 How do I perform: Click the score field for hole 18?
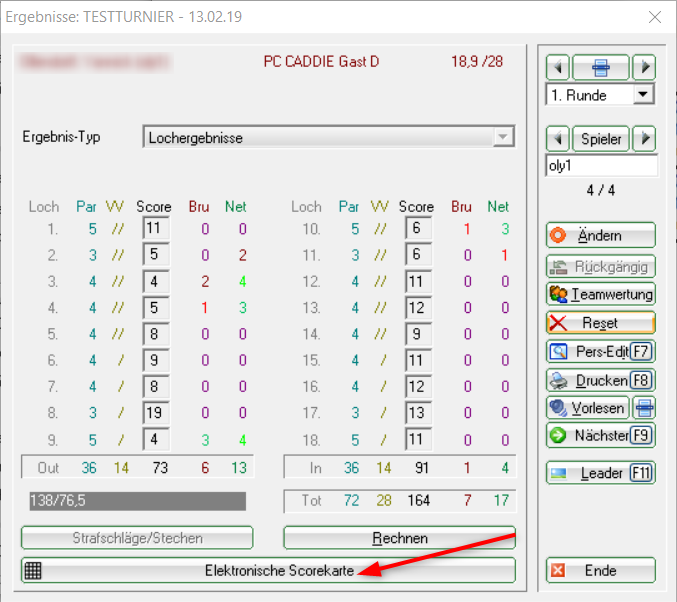tap(418, 439)
